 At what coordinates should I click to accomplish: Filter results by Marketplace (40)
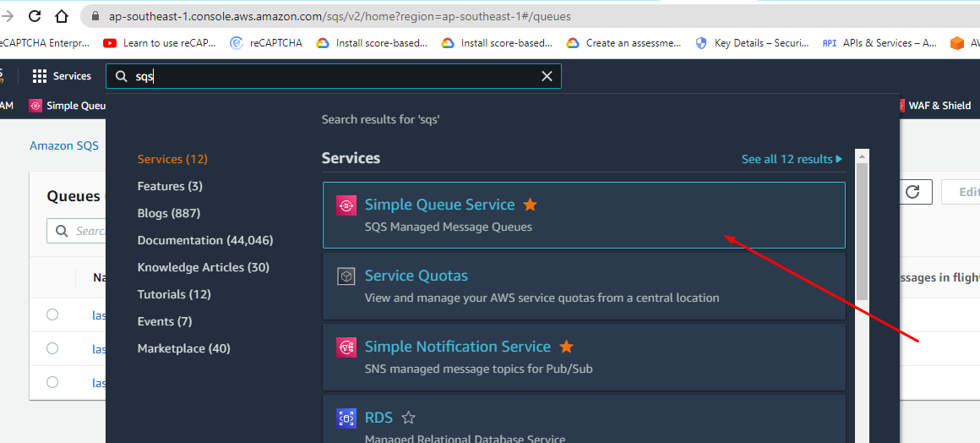tap(184, 348)
